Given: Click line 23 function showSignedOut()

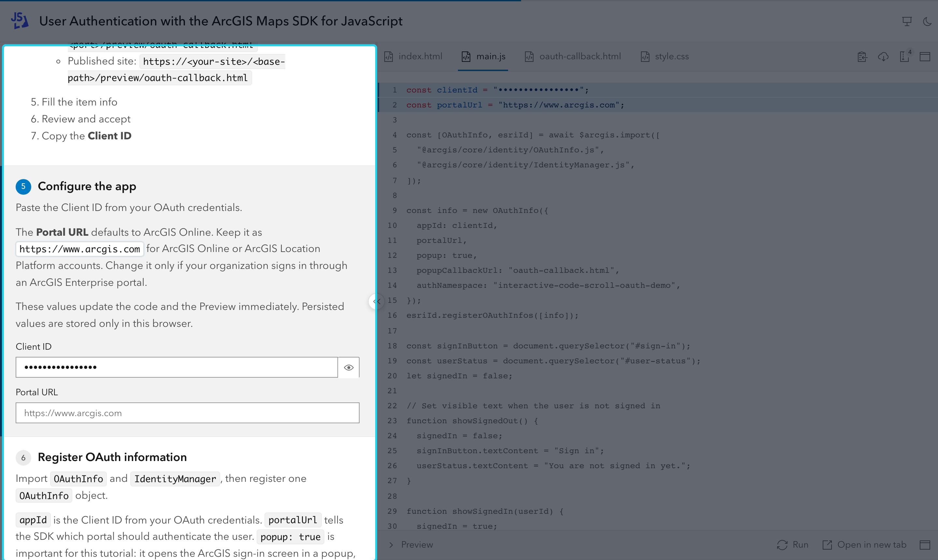Looking at the screenshot, I should point(472,420).
